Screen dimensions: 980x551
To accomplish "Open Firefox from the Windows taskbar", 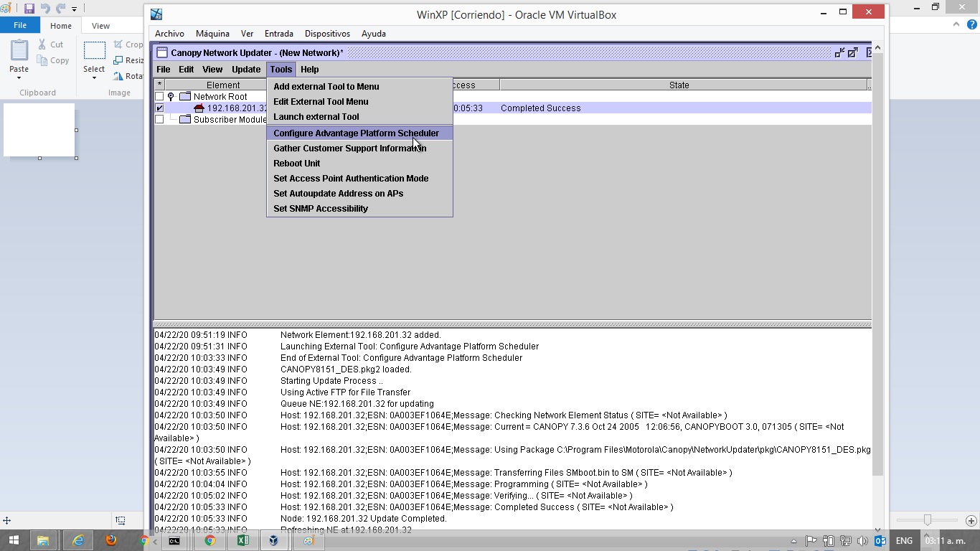I will click(111, 540).
